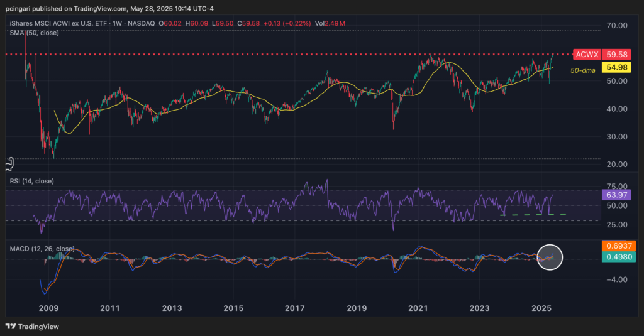
Task: Click the 30.00 price axis label
Action: click(617, 137)
